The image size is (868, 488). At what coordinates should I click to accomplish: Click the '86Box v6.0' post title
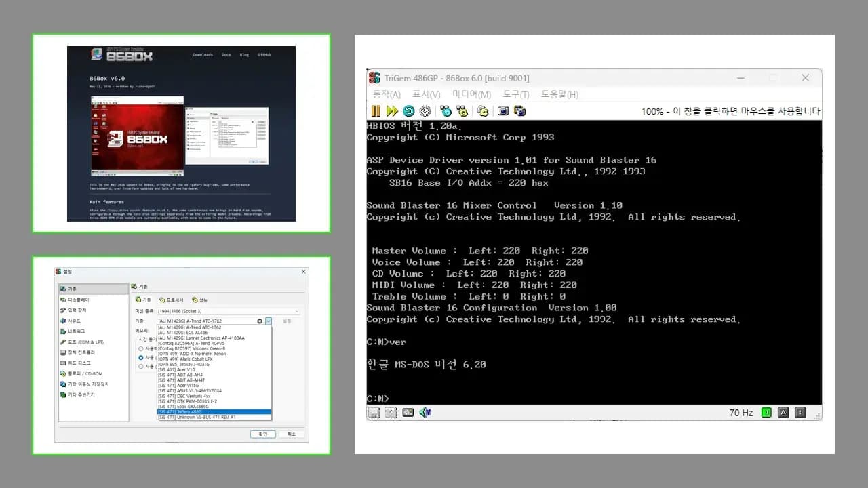(107, 78)
